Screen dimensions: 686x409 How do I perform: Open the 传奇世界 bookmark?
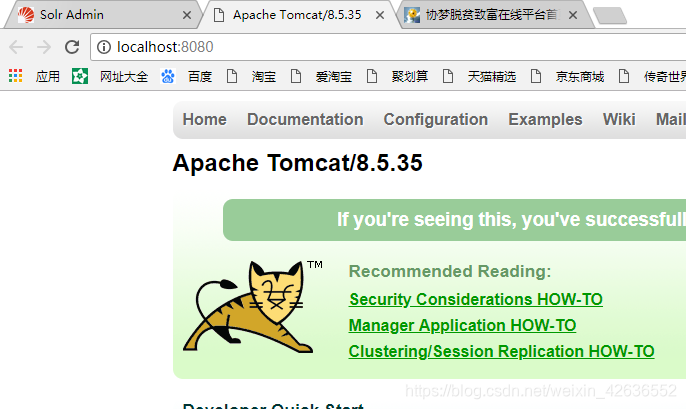tap(652, 77)
